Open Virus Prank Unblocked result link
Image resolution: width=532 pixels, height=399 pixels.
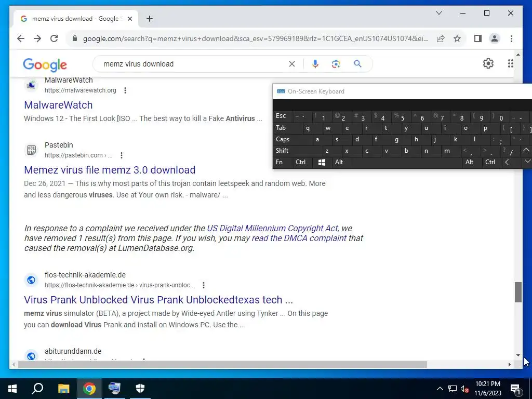pos(158,300)
